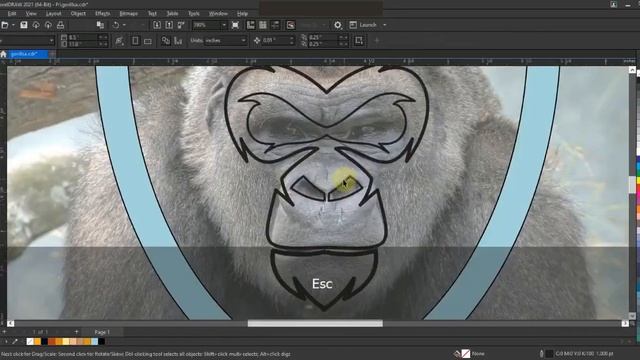
Task: Click the duplicate distance X field
Action: (x=323, y=37)
